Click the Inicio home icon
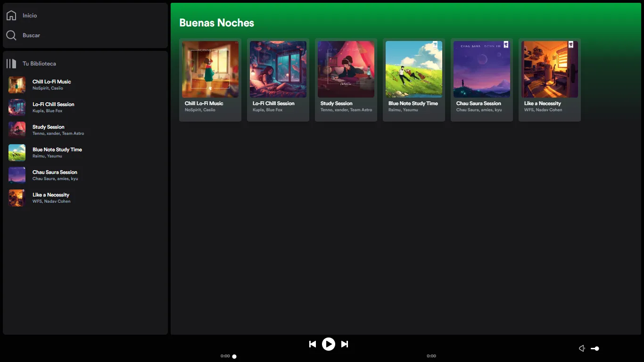Screen dimensions: 644x362 pos(11,16)
